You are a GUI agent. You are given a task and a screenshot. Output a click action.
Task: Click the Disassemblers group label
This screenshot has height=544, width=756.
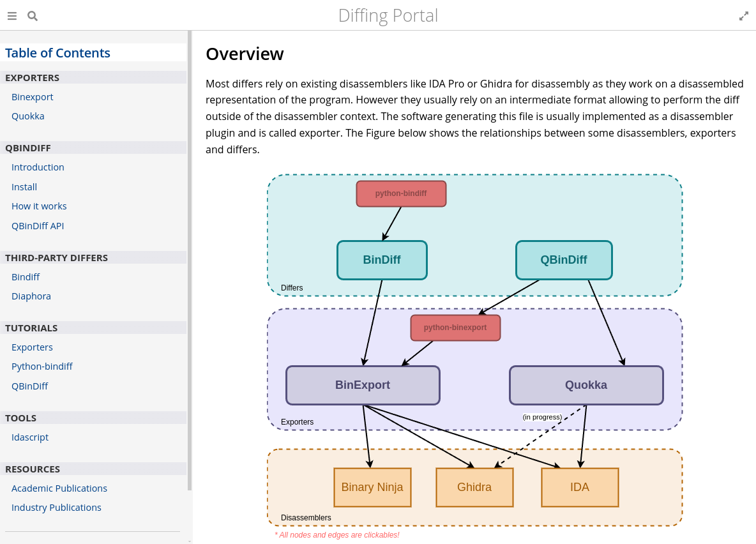(306, 518)
